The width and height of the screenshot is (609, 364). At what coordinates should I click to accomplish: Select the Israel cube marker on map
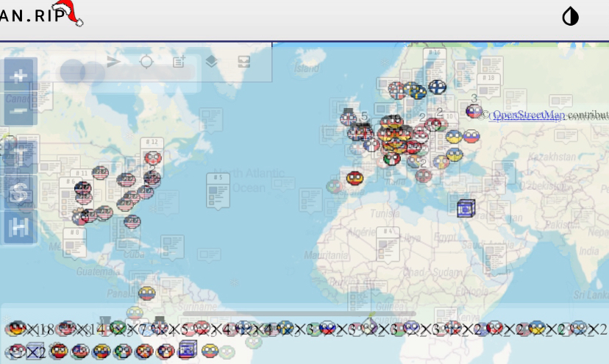pyautogui.click(x=466, y=209)
